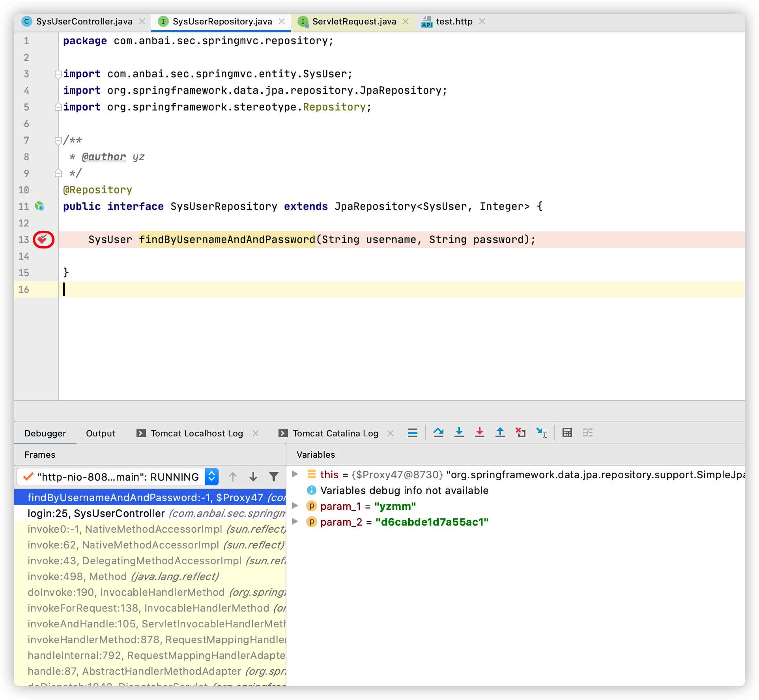The width and height of the screenshot is (759, 700).
Task: Click the frames filter funnel icon
Action: (x=273, y=477)
